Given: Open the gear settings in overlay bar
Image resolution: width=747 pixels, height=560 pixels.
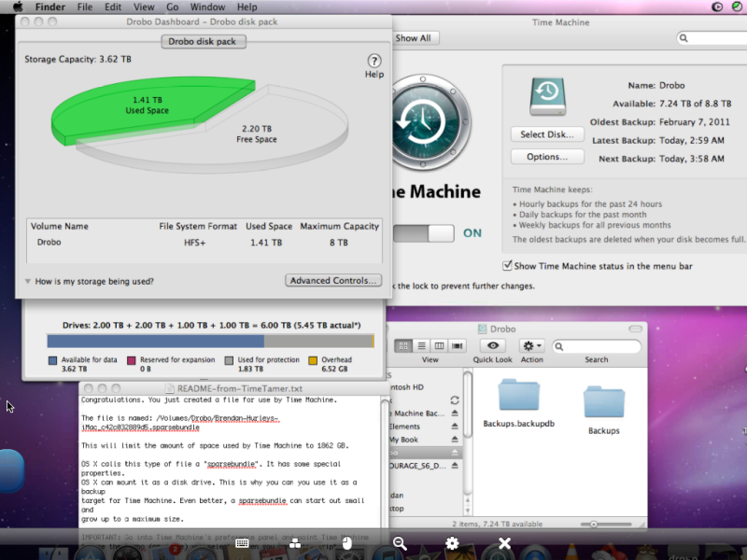Looking at the screenshot, I should tap(452, 543).
